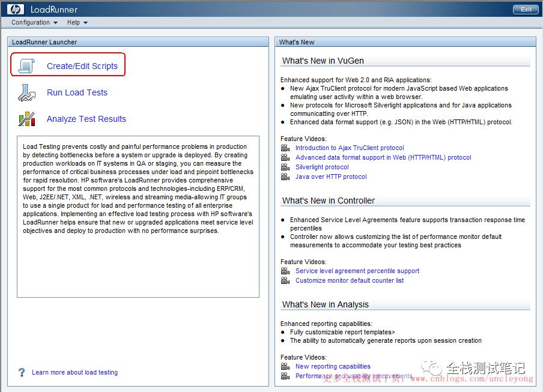
Task: Click 'Enhanced reporting capabilities:' text
Action: click(326, 324)
